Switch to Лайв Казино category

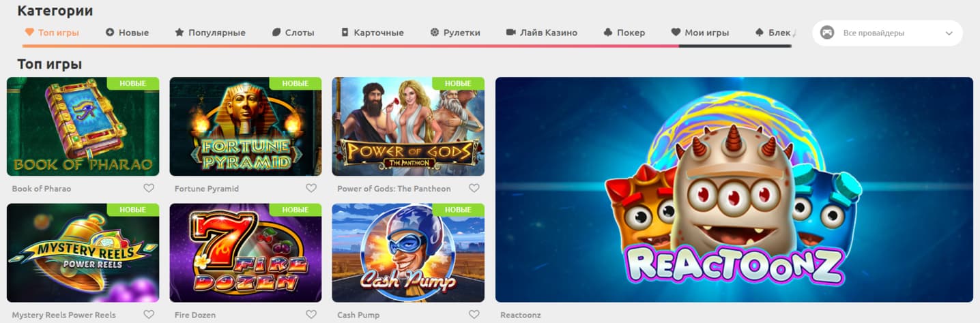(542, 32)
